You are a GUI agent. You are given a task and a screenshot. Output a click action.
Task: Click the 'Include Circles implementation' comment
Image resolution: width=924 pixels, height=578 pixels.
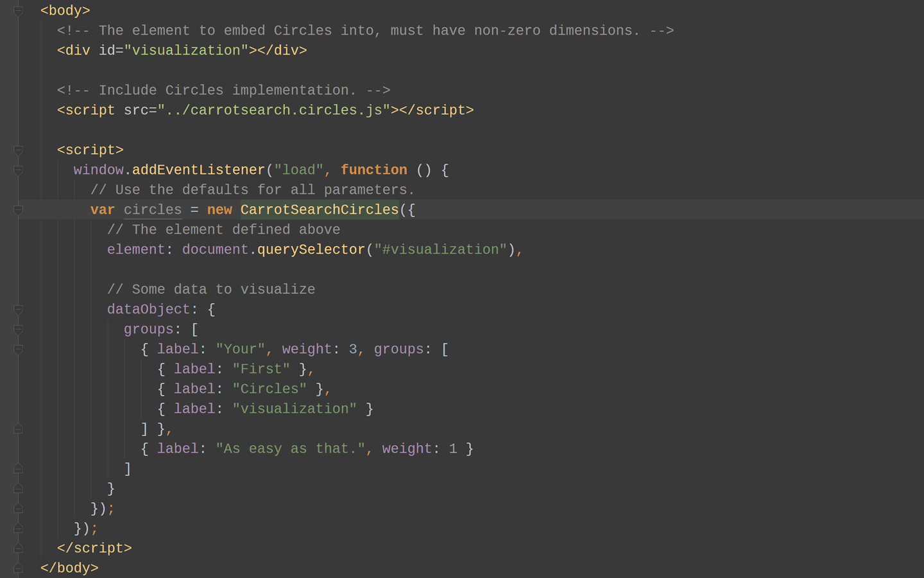point(223,91)
